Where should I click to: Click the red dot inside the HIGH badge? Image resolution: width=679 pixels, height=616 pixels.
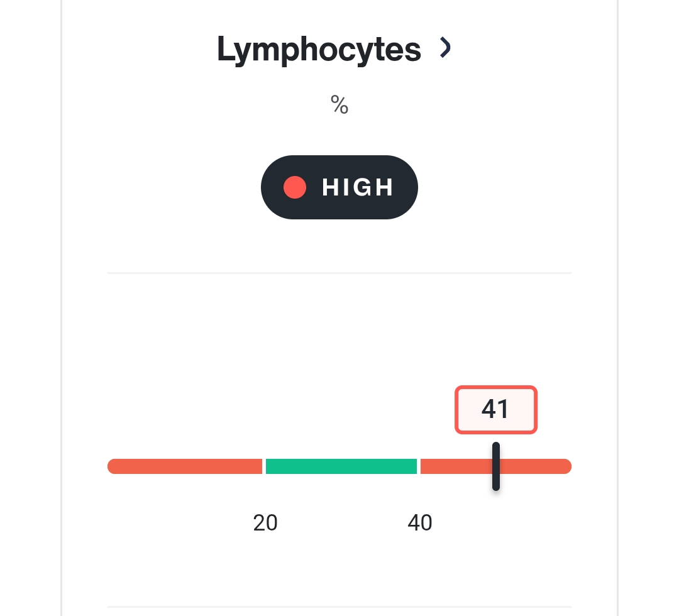pyautogui.click(x=295, y=187)
